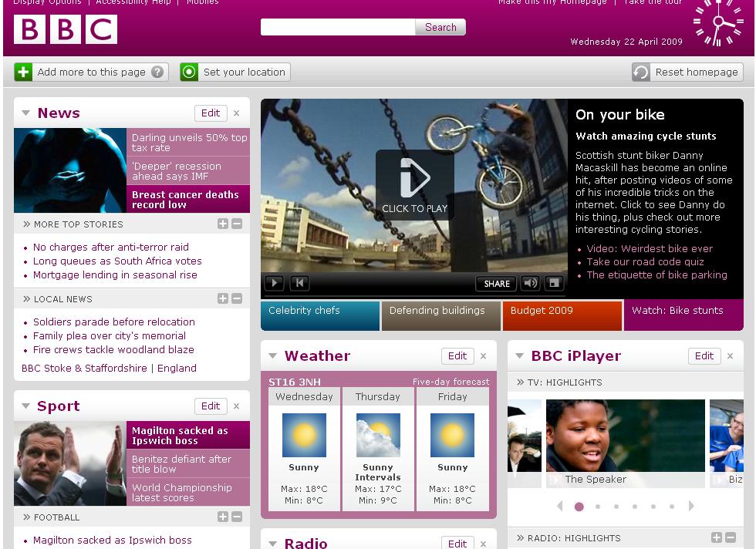Expand the More Top Stories heading
756x549 pixels.
tap(73, 224)
